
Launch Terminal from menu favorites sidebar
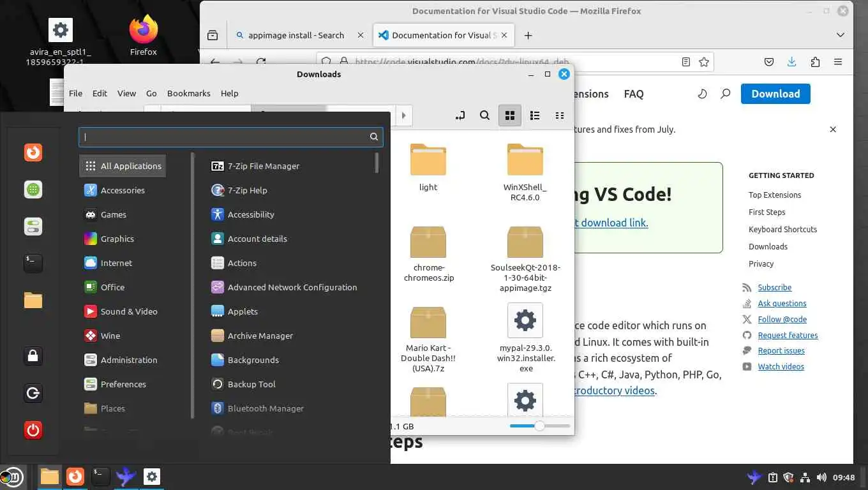[x=33, y=263]
